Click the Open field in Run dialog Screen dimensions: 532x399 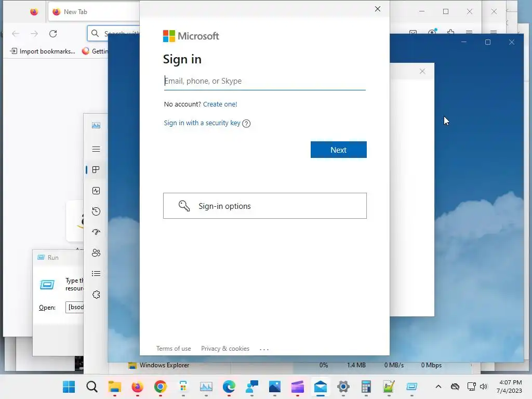coord(75,307)
